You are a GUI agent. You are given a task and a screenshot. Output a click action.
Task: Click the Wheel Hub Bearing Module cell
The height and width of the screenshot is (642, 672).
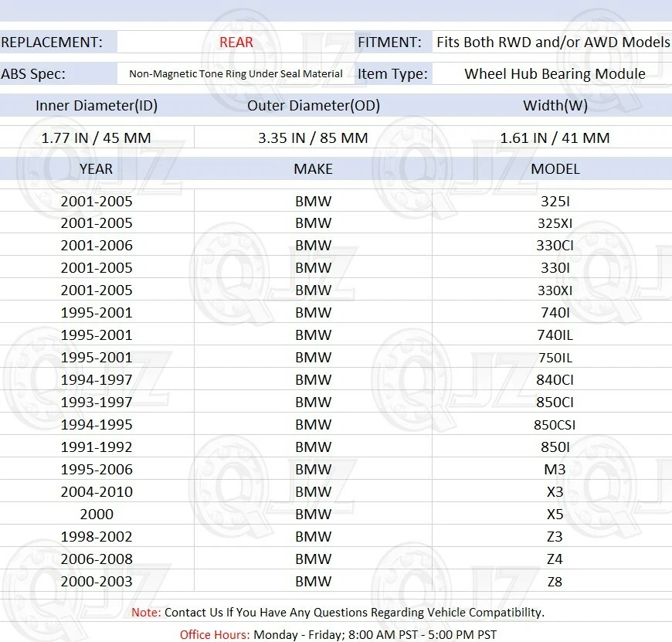click(x=555, y=73)
